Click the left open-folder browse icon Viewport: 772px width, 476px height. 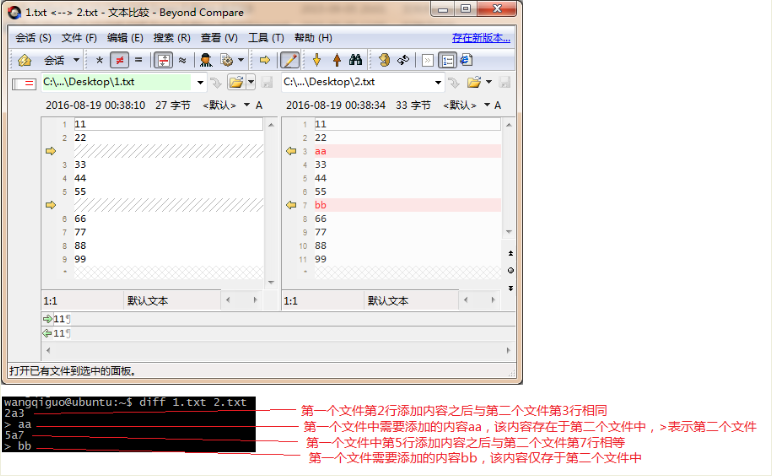click(x=236, y=82)
